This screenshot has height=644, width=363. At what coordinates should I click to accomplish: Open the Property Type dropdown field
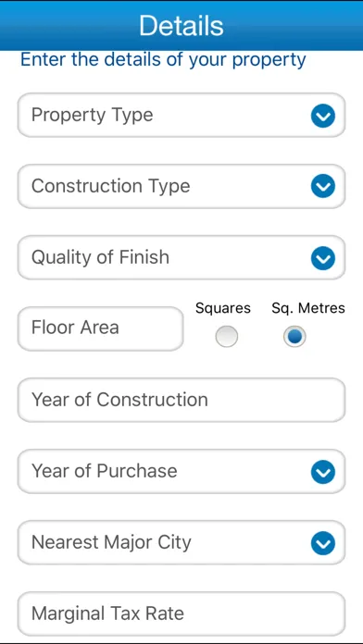click(181, 115)
